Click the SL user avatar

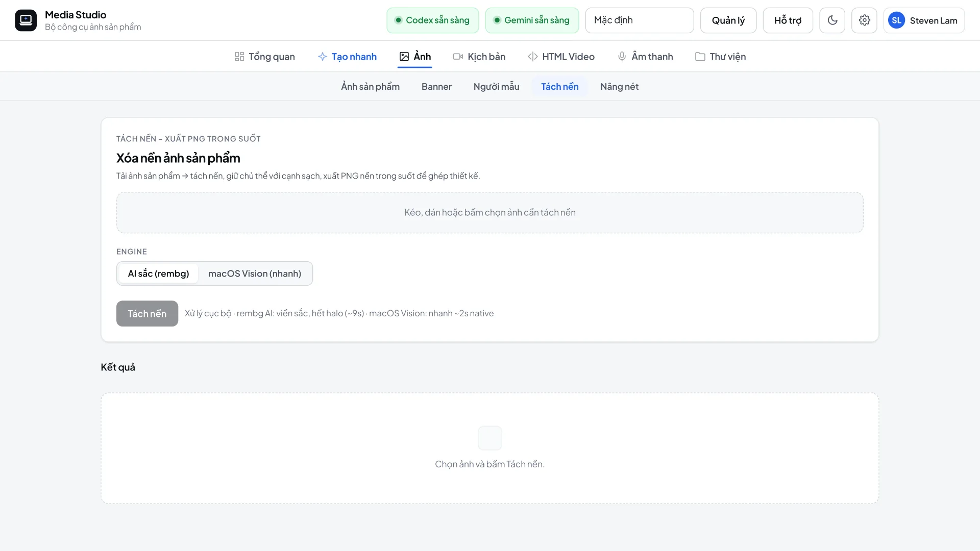897,20
